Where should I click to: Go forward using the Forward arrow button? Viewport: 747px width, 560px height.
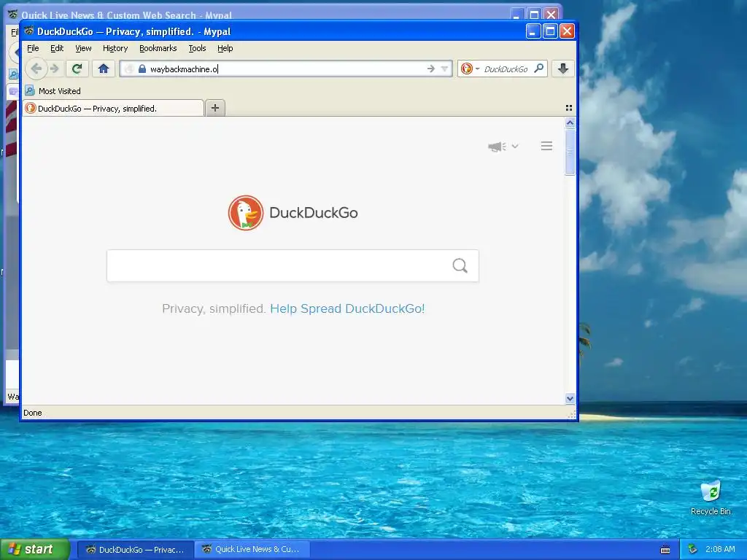(x=54, y=69)
